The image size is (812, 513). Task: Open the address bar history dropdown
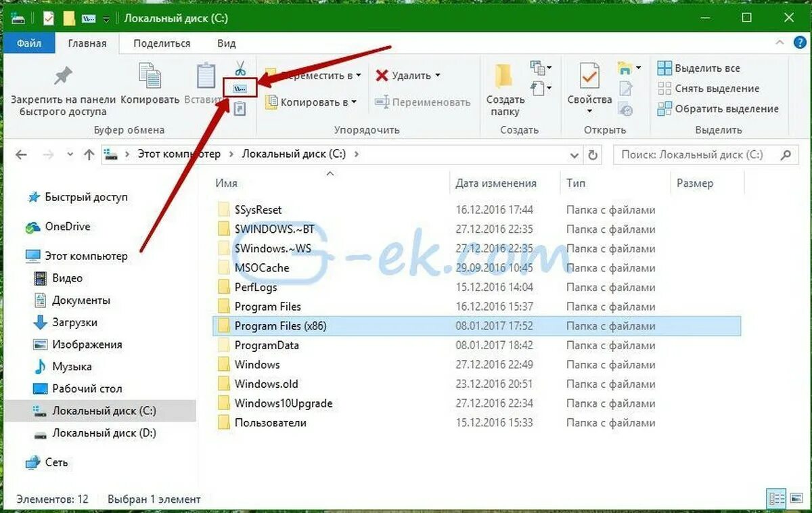tap(575, 154)
